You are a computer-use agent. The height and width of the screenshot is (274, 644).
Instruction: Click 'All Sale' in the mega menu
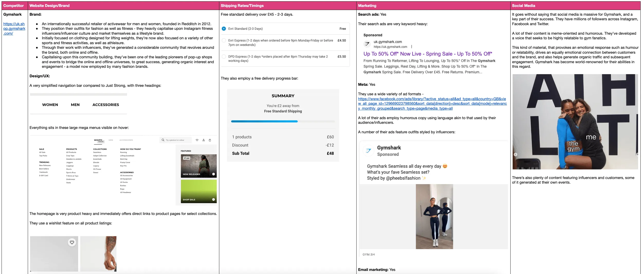[42, 152]
